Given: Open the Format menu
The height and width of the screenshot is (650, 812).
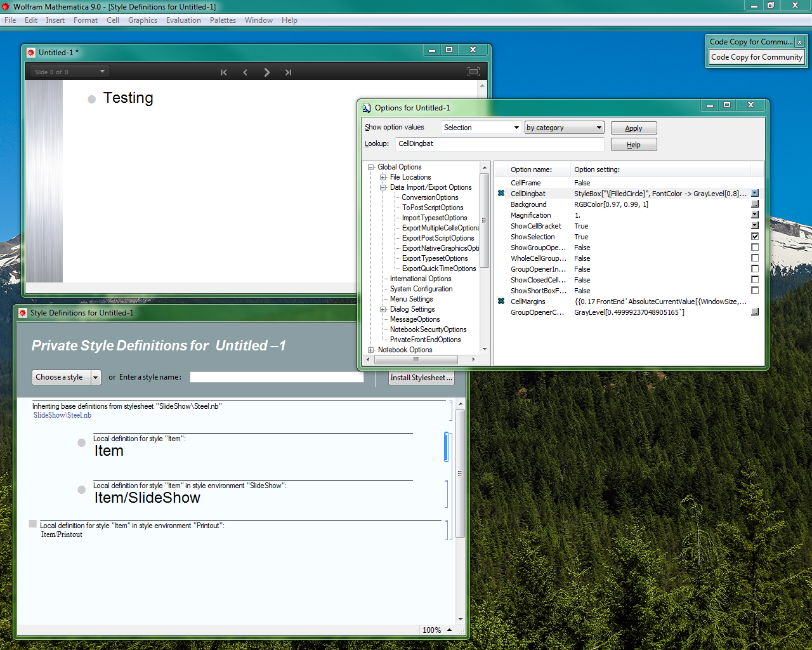Looking at the screenshot, I should [x=86, y=20].
